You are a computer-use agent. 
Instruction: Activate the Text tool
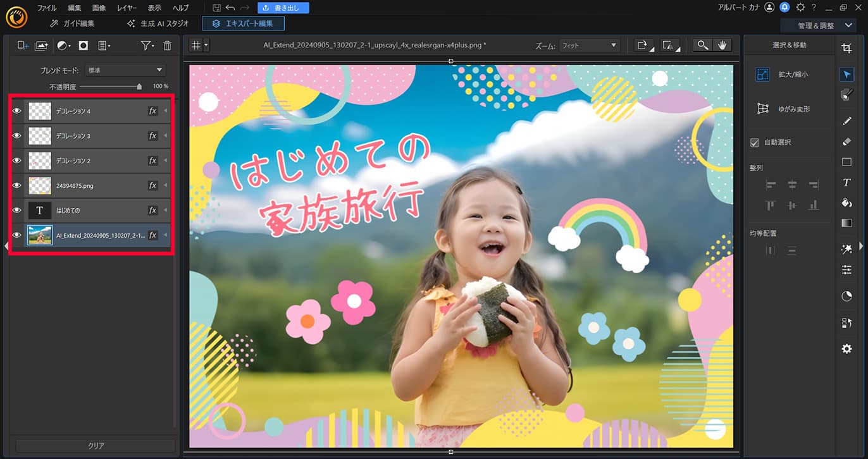(846, 183)
